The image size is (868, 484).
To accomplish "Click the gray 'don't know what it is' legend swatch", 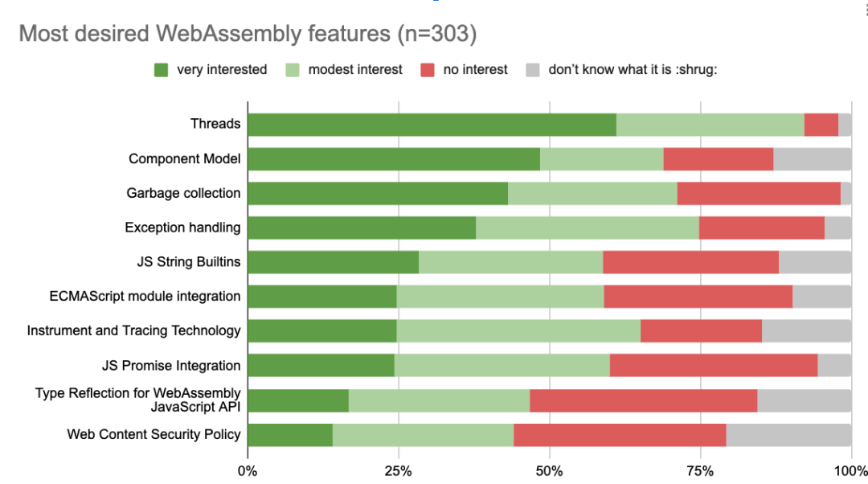I will (x=533, y=70).
